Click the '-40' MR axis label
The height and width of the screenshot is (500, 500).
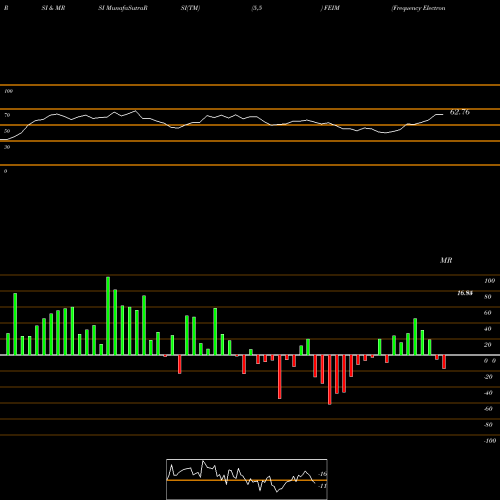[488, 393]
